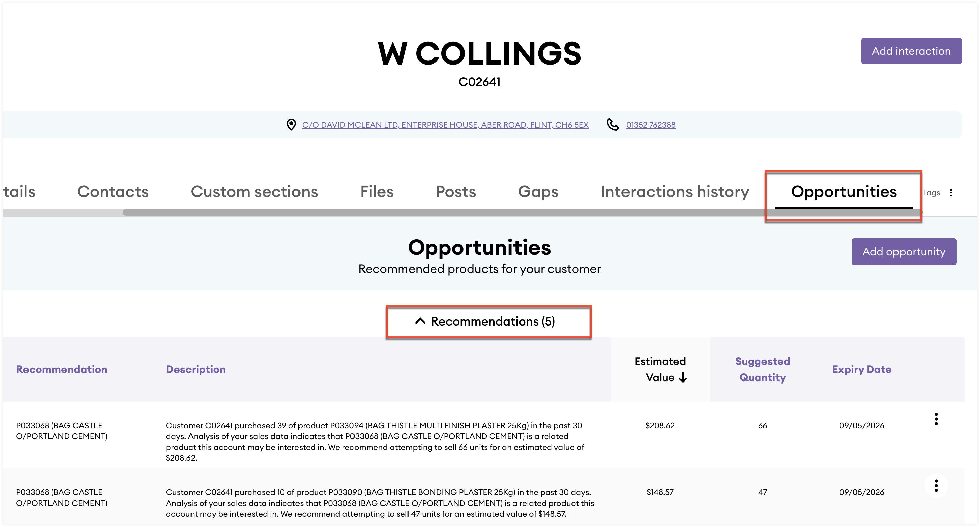Screen dimensions: 980x527
Task: Click the phone handset icon
Action: tap(612, 124)
